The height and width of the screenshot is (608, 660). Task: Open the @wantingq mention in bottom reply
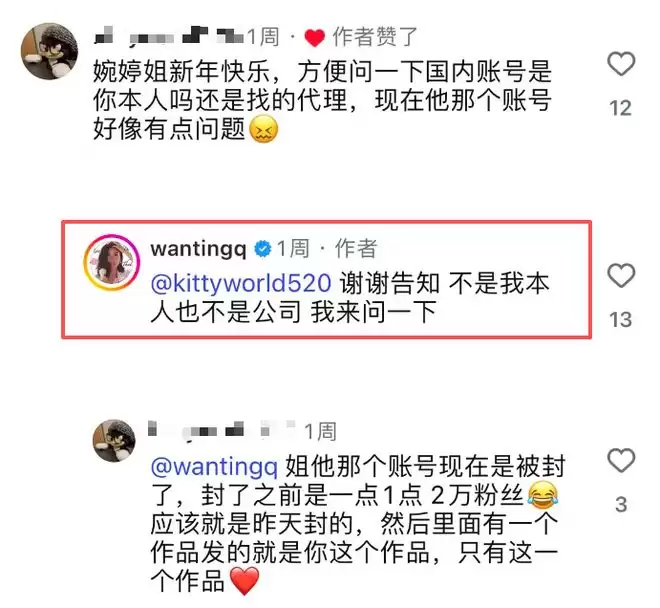coord(214,467)
